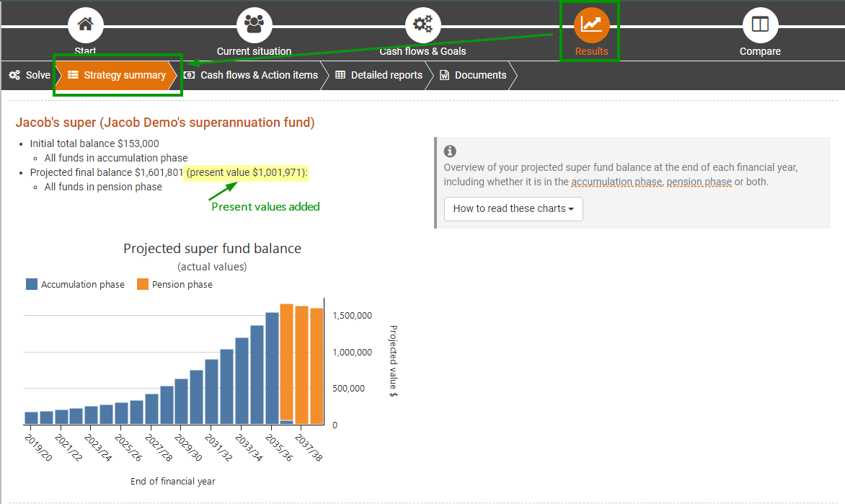Switch to Strategy summary tab
845x504 pixels.
click(118, 75)
